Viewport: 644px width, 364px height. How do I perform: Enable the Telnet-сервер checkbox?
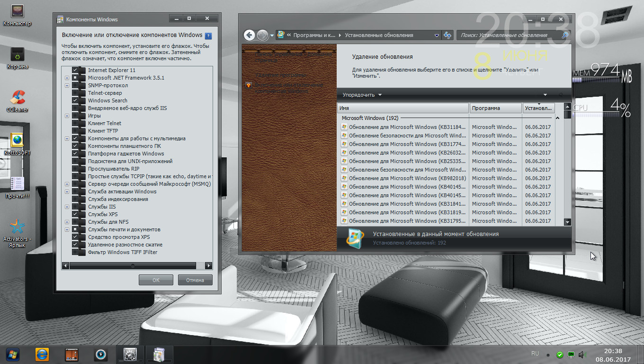point(75,93)
